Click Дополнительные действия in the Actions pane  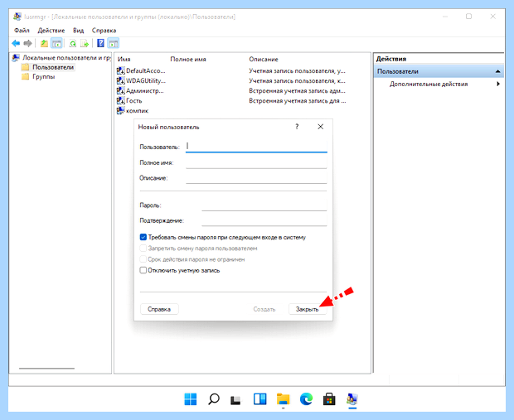pos(429,84)
